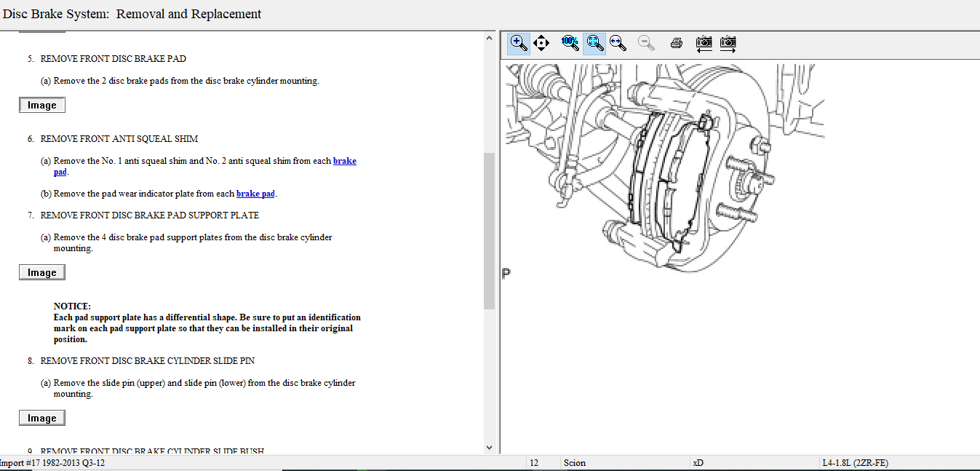This screenshot has width=980, height=471.
Task: Select the zoom in magnifier tool
Action: [x=518, y=43]
